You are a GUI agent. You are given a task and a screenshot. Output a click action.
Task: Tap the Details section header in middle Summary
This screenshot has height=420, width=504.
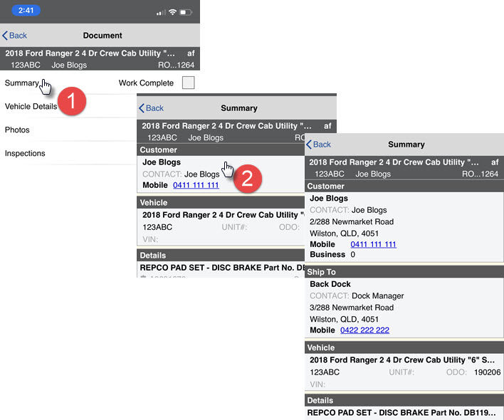tap(221, 256)
